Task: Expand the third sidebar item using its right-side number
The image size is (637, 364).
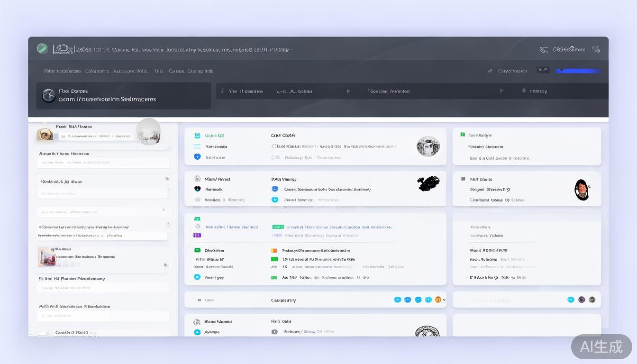Action: [x=166, y=179]
